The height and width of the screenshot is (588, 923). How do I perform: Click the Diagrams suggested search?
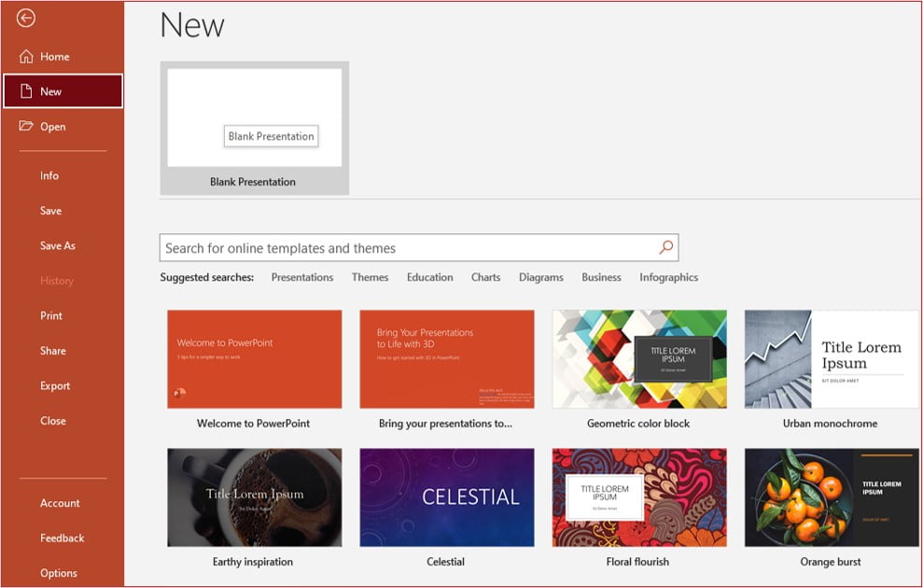tap(541, 277)
